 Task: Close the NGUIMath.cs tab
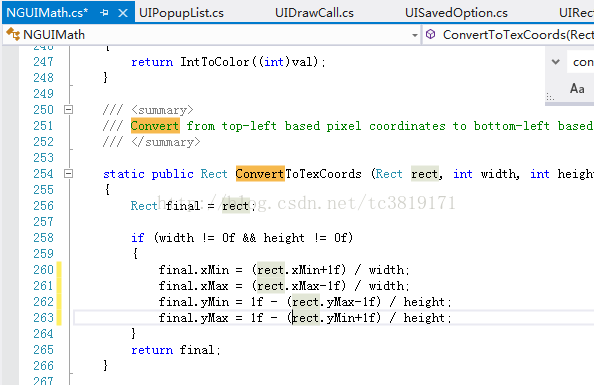(x=123, y=13)
